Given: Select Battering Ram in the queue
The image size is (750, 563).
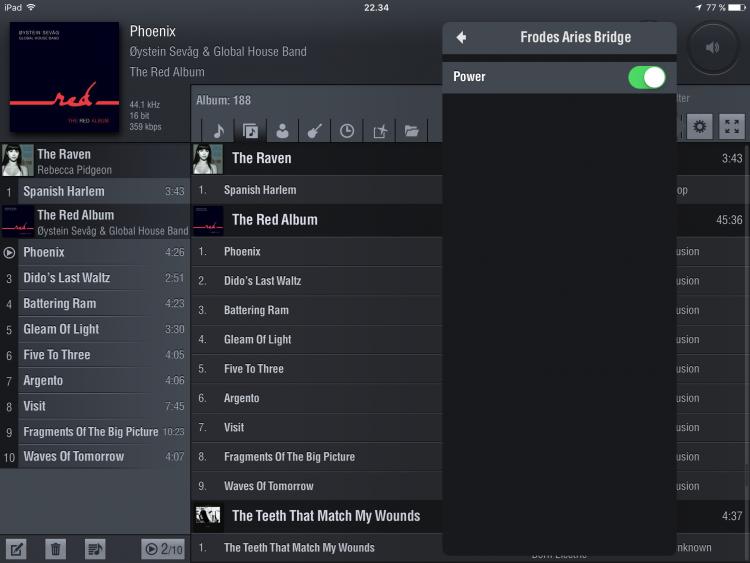Looking at the screenshot, I should click(95, 304).
